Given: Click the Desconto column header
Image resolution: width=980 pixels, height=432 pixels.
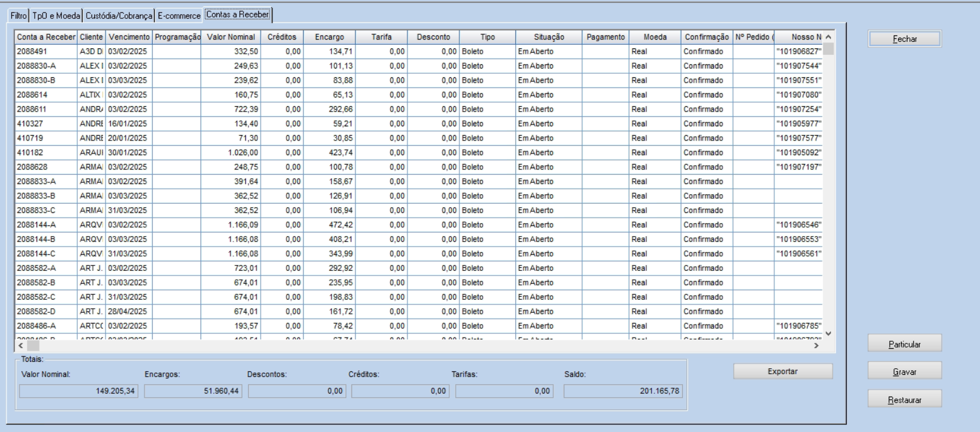Looking at the screenshot, I should (x=433, y=37).
